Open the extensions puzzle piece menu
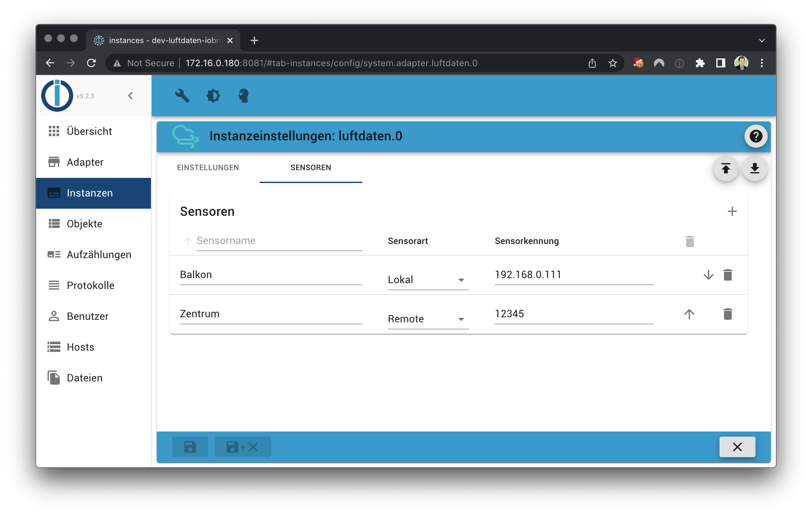This screenshot has height=515, width=812. coord(700,63)
